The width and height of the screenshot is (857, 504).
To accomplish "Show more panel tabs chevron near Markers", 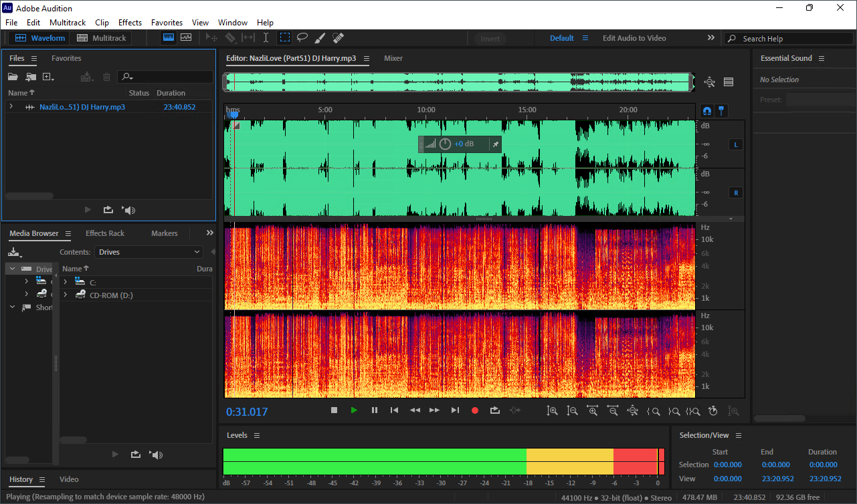I will [209, 233].
